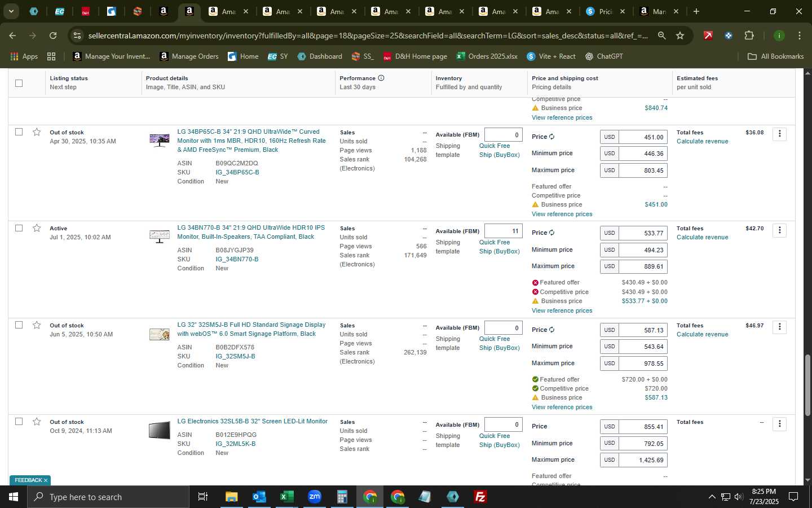Click the zoom magnifier icon in address bar

pos(661,36)
